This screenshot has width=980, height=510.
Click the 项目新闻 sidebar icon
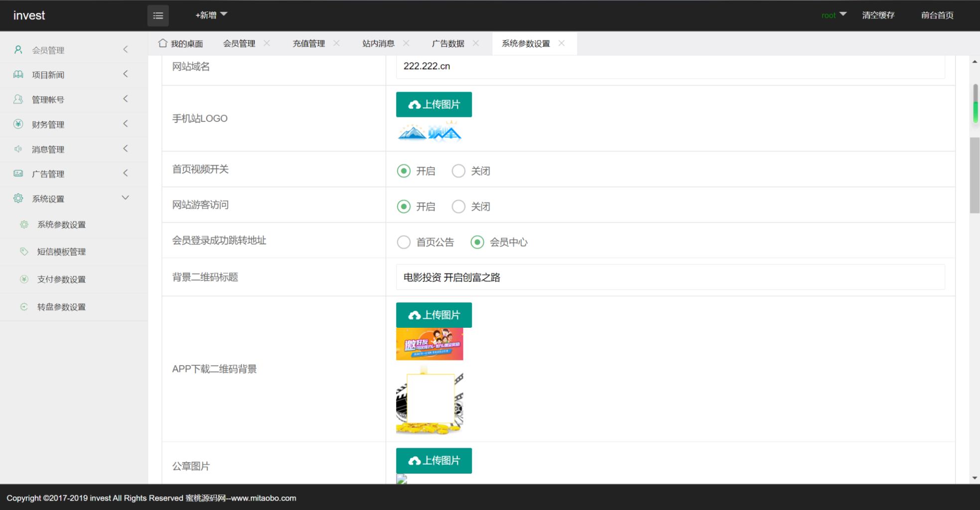pos(18,74)
